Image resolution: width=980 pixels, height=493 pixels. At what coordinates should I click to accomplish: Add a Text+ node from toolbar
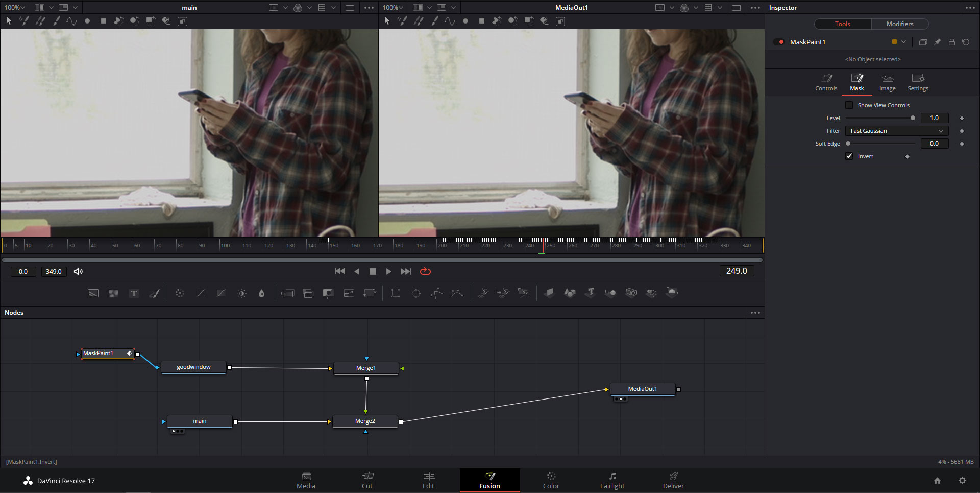(134, 293)
